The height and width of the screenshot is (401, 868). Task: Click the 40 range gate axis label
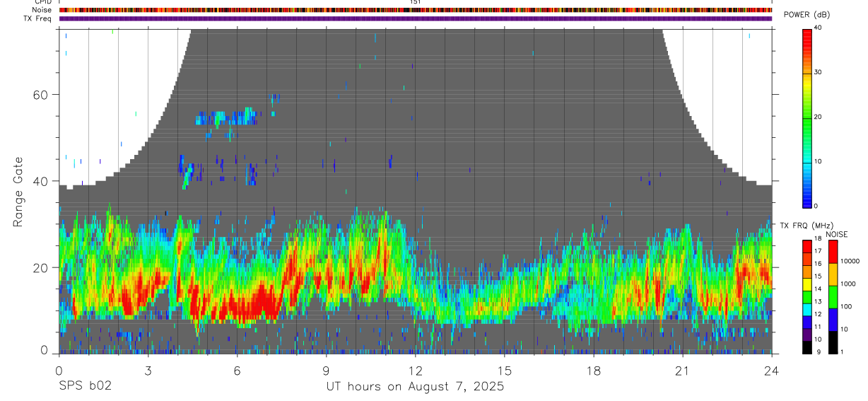40,181
